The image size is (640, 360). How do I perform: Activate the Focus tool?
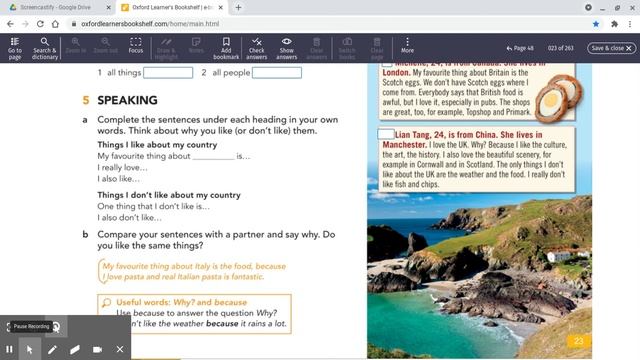tap(136, 45)
